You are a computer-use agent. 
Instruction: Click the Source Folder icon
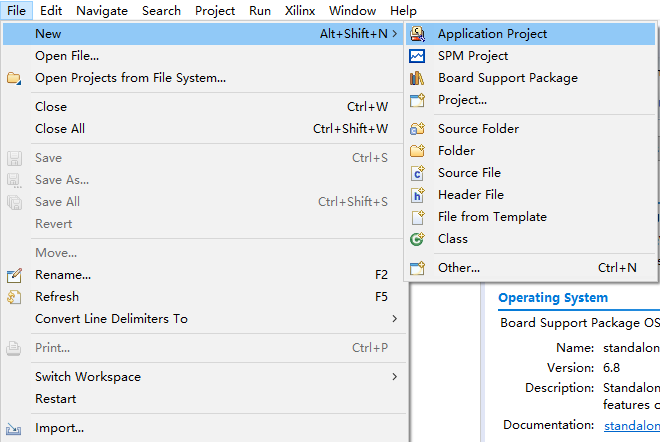[417, 129]
